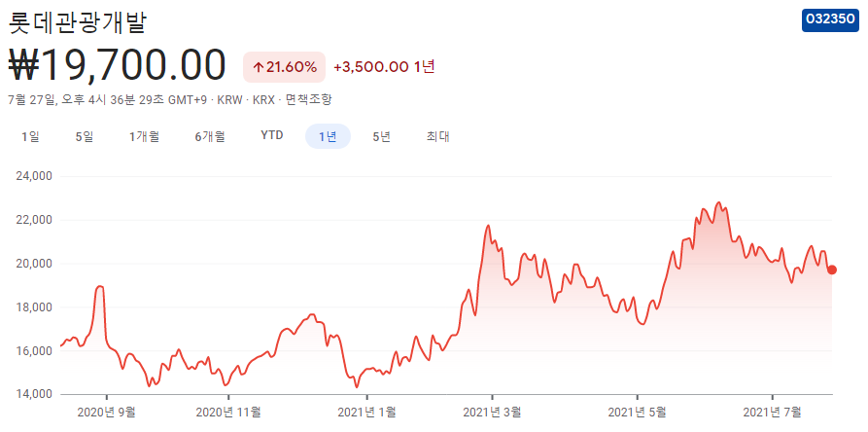This screenshot has width=868, height=432.
Task: Switch chart to 1개월 range
Action: pyautogui.click(x=145, y=137)
